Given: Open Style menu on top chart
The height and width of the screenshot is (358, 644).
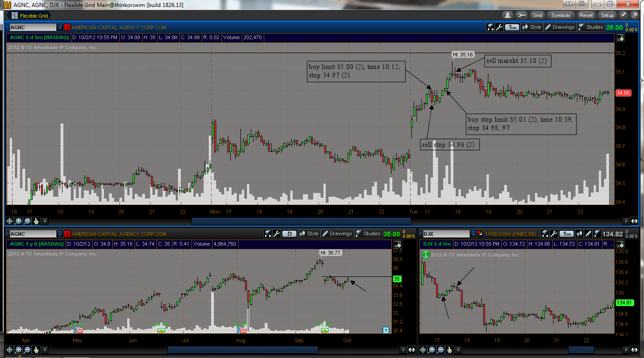Looking at the screenshot, I should 532,28.
